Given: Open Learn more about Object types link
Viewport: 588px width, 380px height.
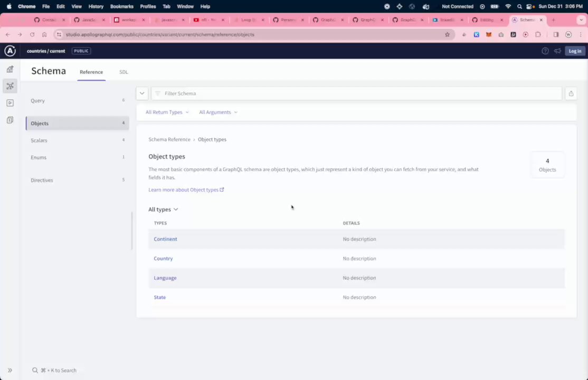Looking at the screenshot, I should tap(186, 190).
